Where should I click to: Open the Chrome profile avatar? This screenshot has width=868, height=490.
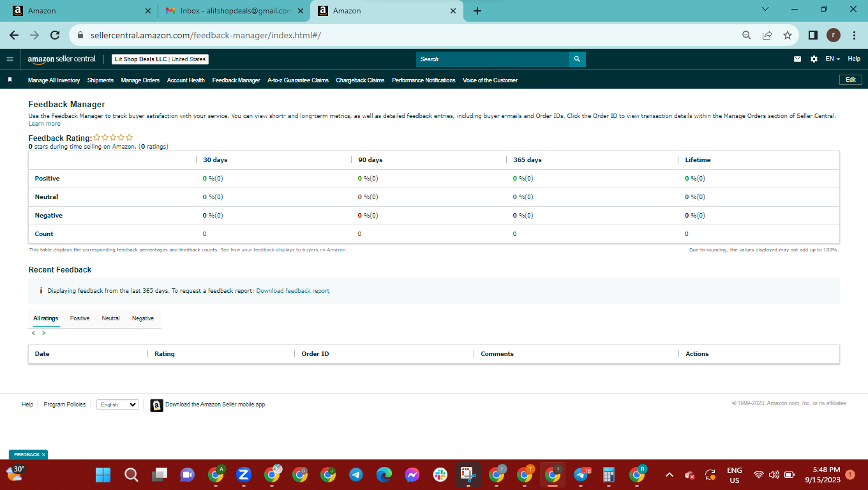click(834, 35)
